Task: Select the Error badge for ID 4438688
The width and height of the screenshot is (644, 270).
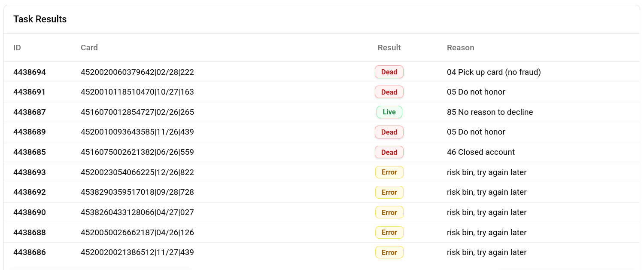Action: 389,232
